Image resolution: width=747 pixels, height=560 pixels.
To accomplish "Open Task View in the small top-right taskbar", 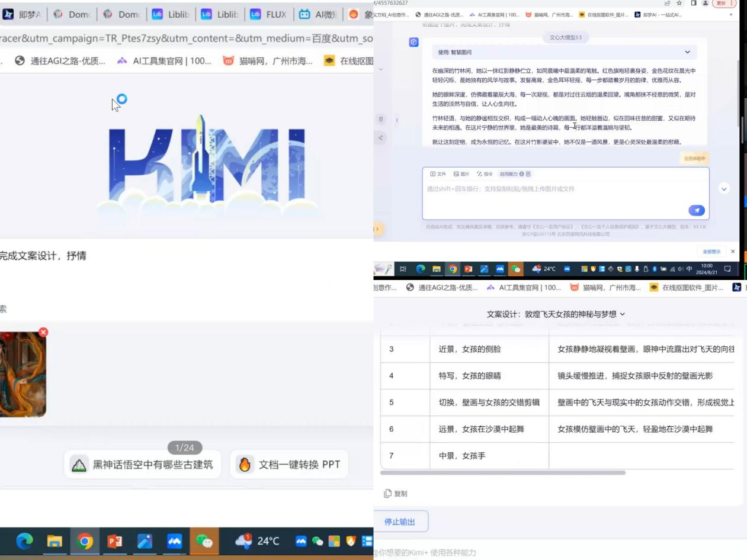I will (x=403, y=269).
